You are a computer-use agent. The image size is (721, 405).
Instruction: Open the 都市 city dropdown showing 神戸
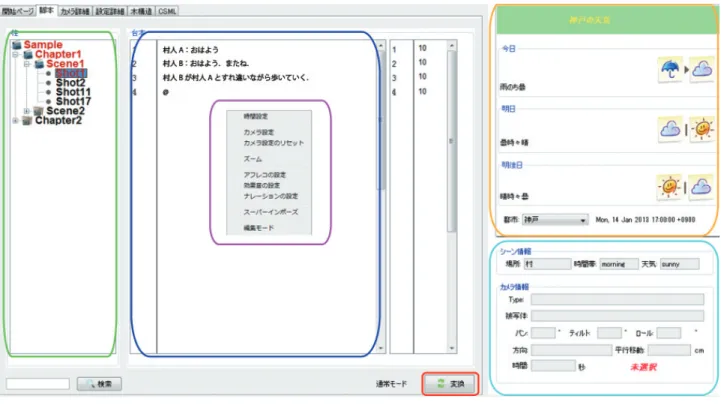coord(555,220)
